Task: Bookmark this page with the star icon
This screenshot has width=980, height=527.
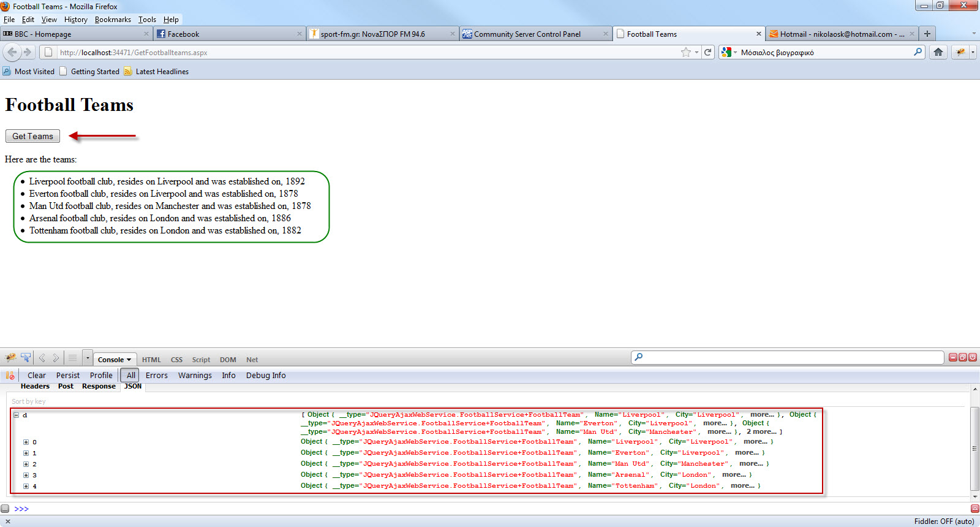Action: [x=686, y=52]
